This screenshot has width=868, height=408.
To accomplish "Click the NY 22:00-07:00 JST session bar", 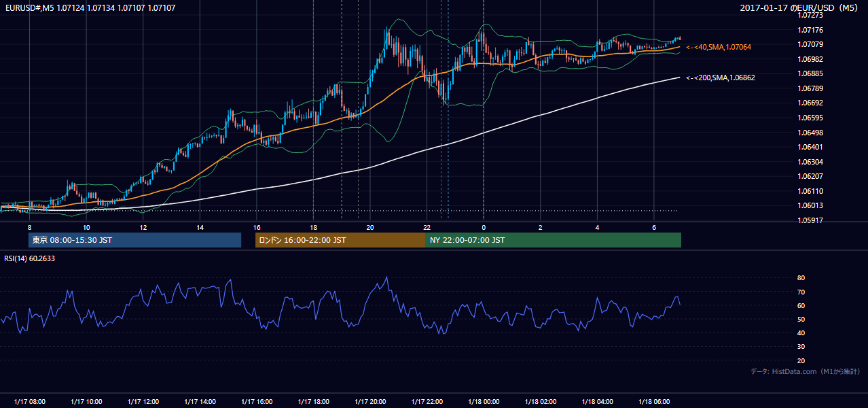I will [553, 240].
